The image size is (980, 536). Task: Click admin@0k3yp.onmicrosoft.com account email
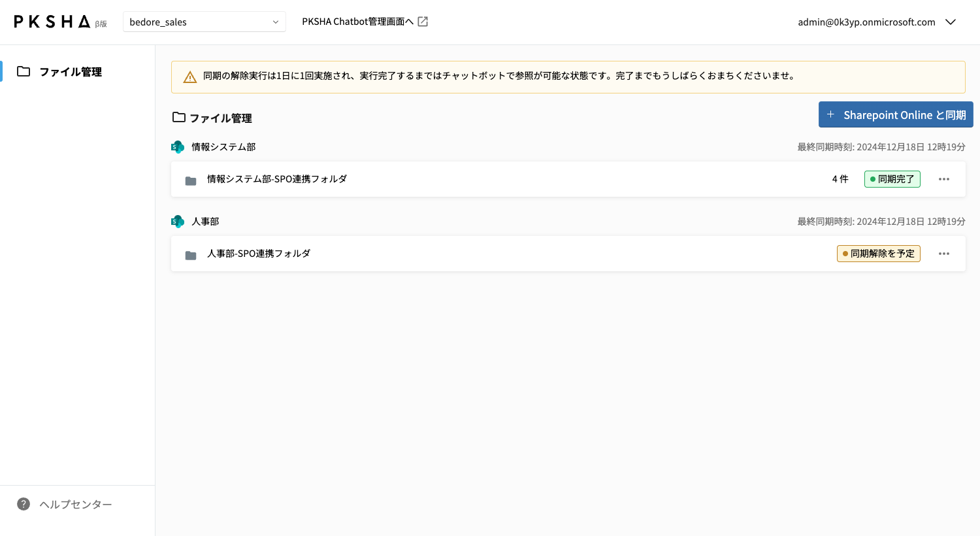(866, 22)
